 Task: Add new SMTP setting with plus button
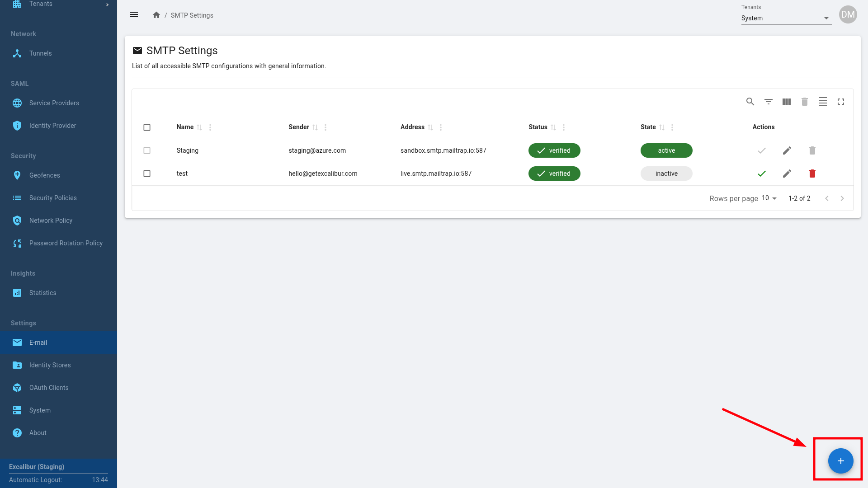pos(840,460)
